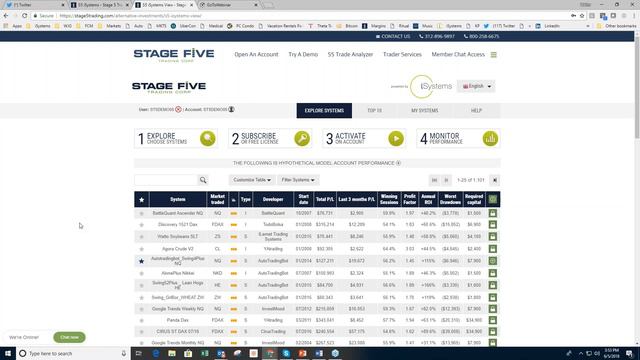Open the hamburger menu in site navigation
The image size is (640, 360).
tap(493, 55)
